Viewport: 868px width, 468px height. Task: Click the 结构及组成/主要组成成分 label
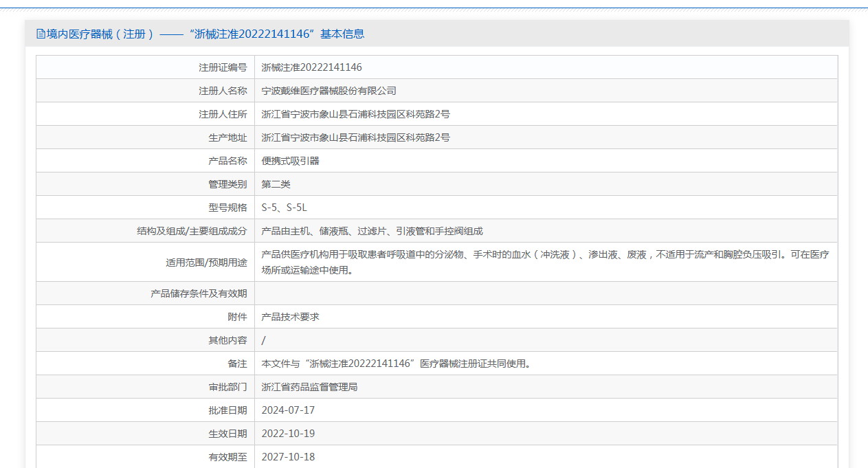pos(192,231)
